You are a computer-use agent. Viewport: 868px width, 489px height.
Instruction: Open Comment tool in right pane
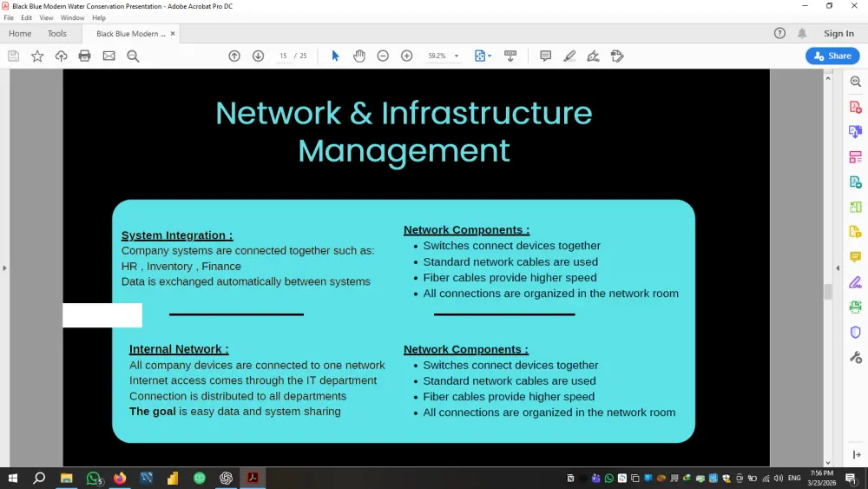coord(855,257)
